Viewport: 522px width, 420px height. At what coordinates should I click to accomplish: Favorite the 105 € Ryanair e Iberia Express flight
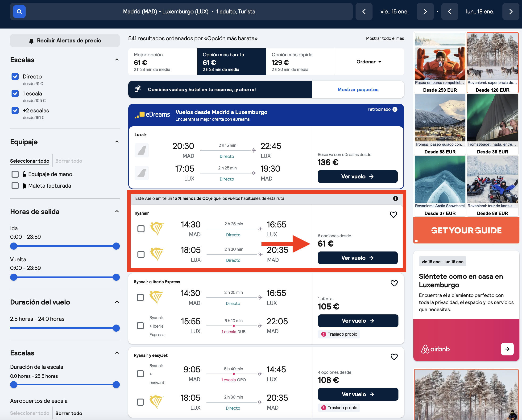[394, 283]
